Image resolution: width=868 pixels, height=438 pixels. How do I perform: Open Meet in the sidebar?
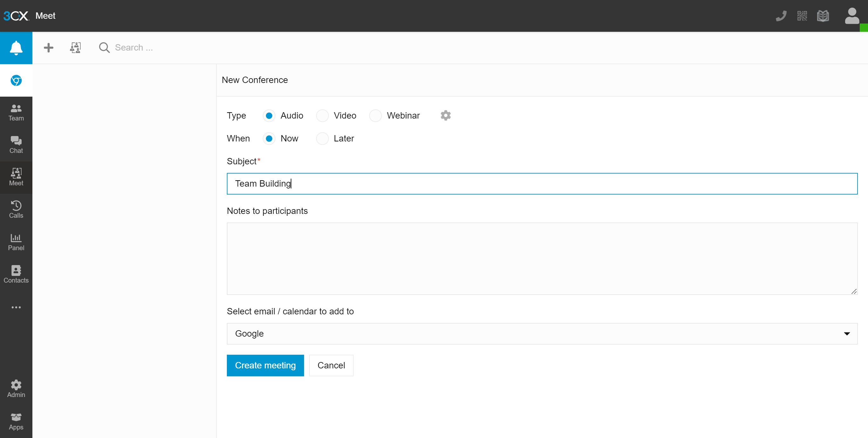click(x=16, y=177)
